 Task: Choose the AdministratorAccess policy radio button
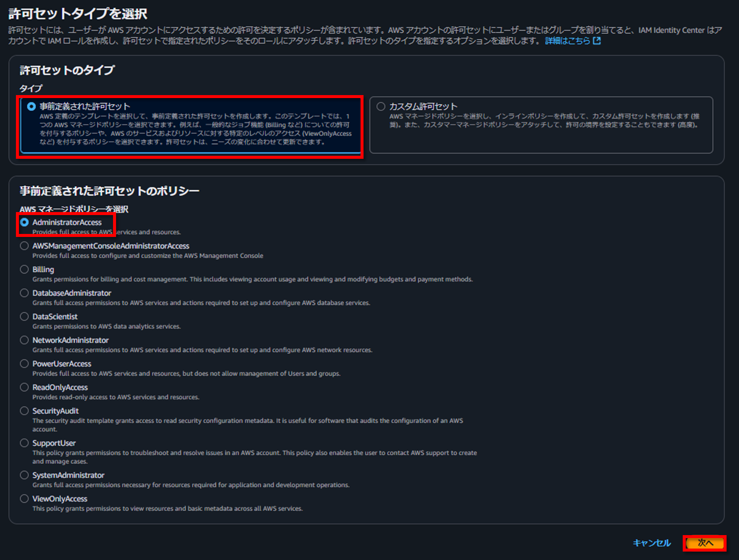(24, 223)
